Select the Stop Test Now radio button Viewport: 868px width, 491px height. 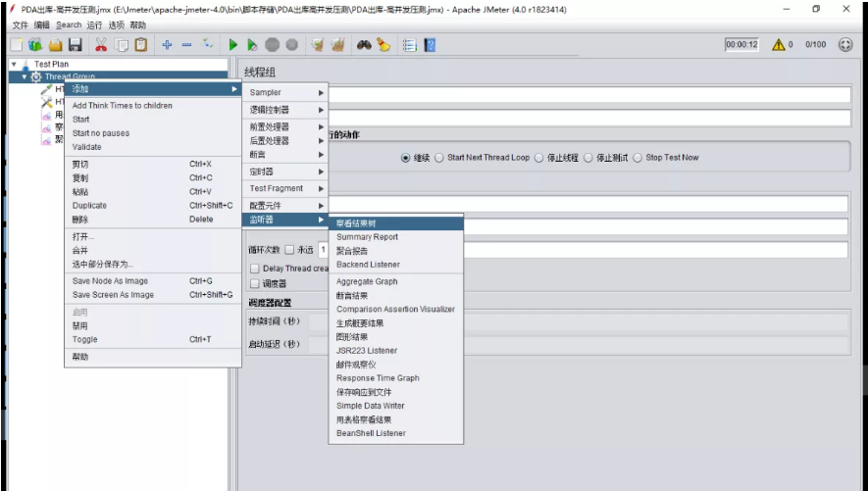(x=638, y=158)
